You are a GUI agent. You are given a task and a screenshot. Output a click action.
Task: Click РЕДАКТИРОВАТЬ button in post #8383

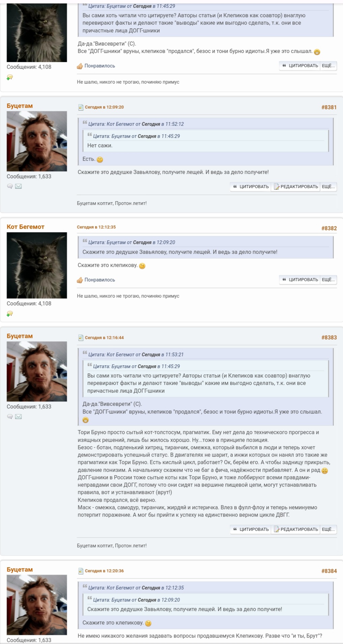(296, 529)
